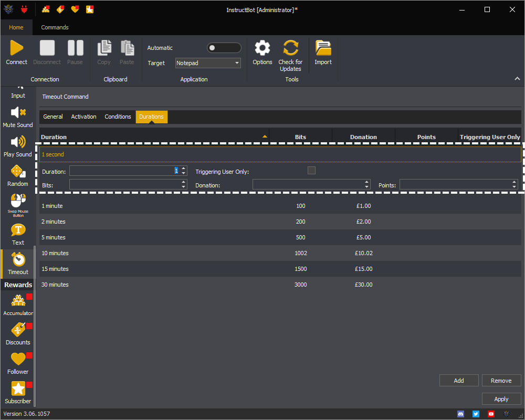Decrease the Points value spinner
Image resolution: width=525 pixels, height=420 pixels.
[514, 187]
